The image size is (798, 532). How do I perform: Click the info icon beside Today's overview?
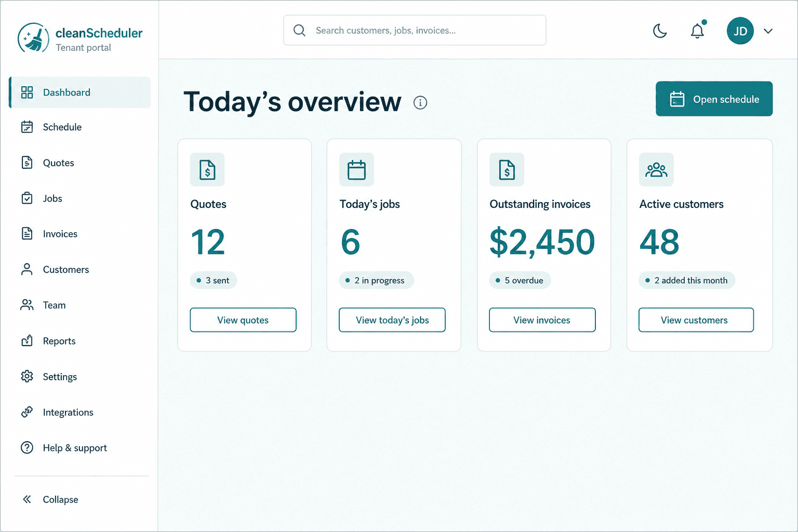420,103
